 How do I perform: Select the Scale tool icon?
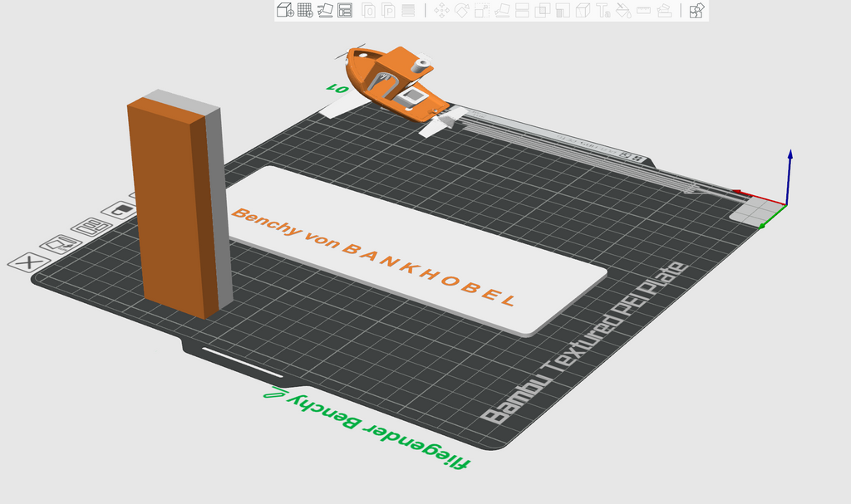pos(482,10)
